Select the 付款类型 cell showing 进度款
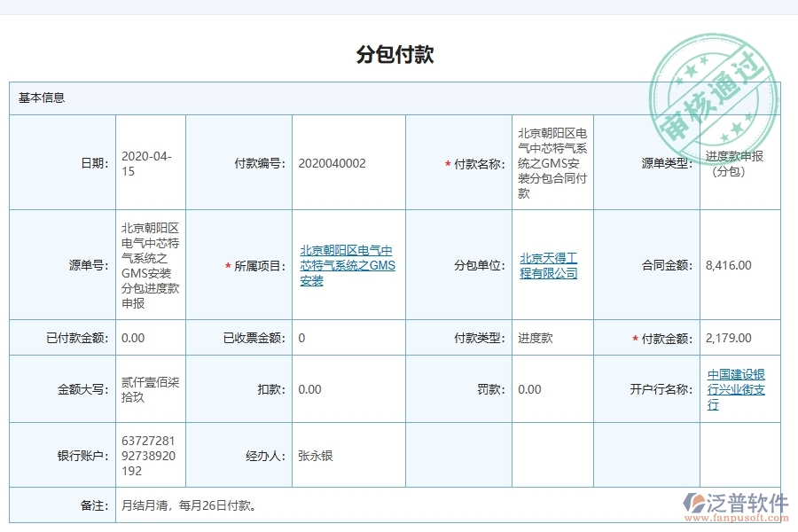 click(532, 337)
